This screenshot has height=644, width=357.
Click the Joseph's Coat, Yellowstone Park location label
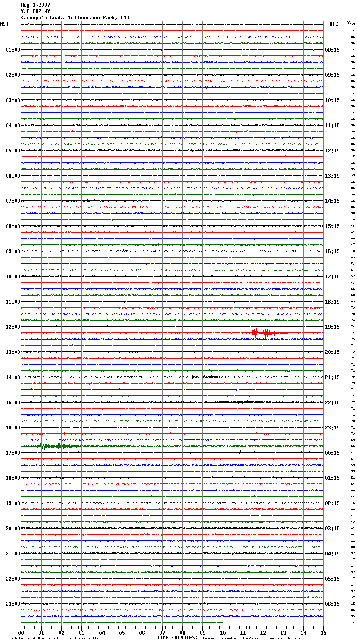pos(75,18)
